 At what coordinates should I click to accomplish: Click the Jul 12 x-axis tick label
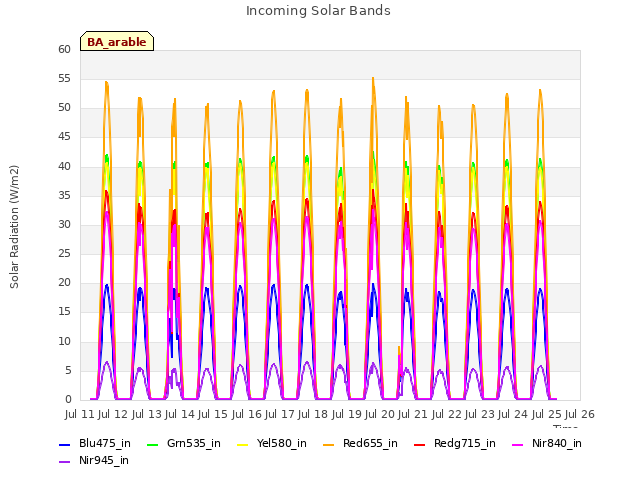point(113,414)
